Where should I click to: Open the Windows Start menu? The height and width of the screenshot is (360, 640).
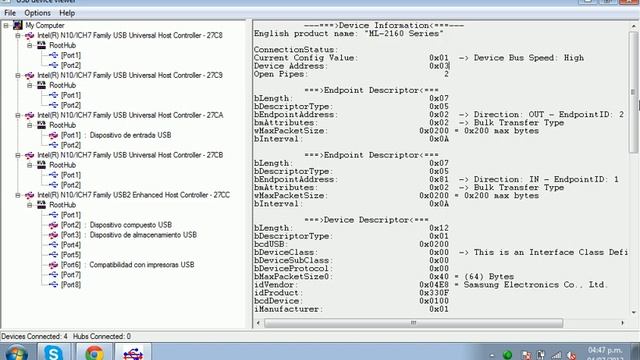pyautogui.click(x=16, y=353)
